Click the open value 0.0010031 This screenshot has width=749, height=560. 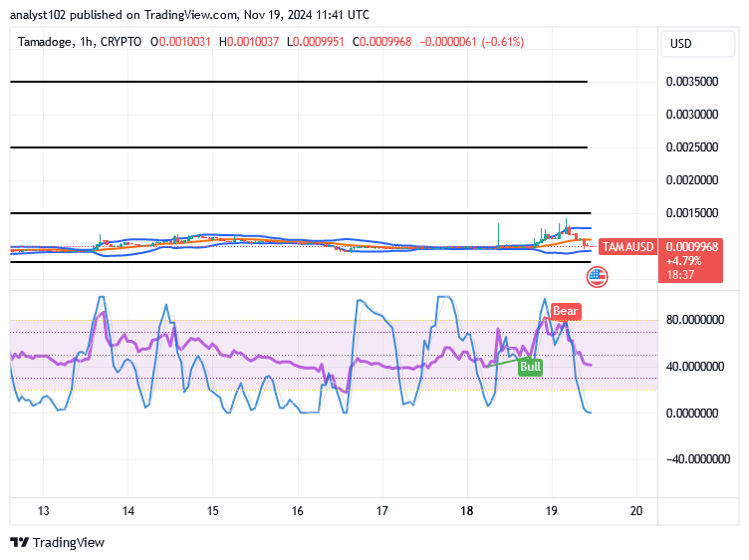click(184, 42)
